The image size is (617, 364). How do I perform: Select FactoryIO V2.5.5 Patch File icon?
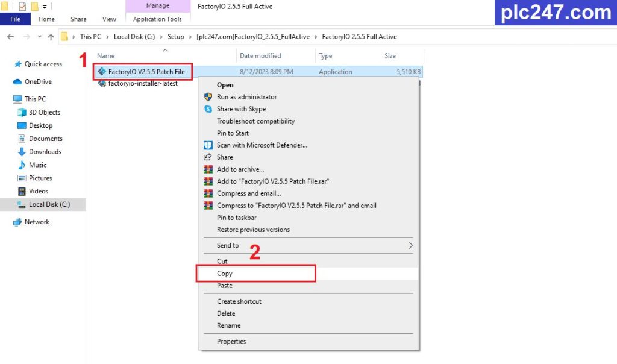(102, 71)
